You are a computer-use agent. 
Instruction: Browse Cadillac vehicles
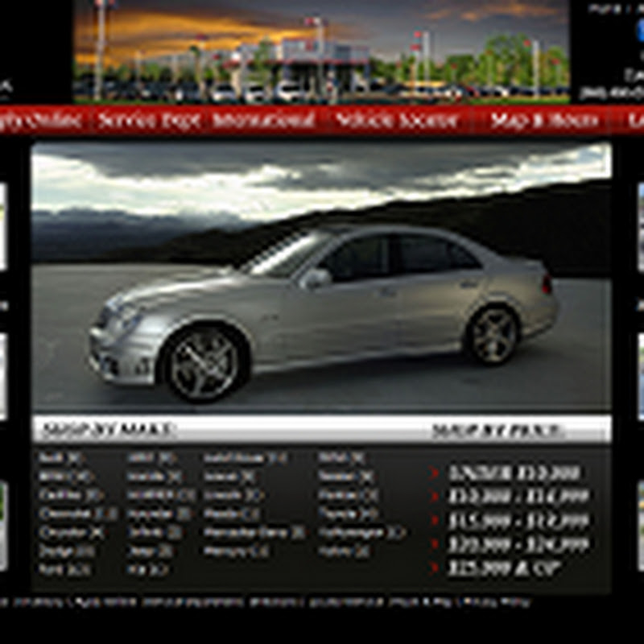click(71, 495)
